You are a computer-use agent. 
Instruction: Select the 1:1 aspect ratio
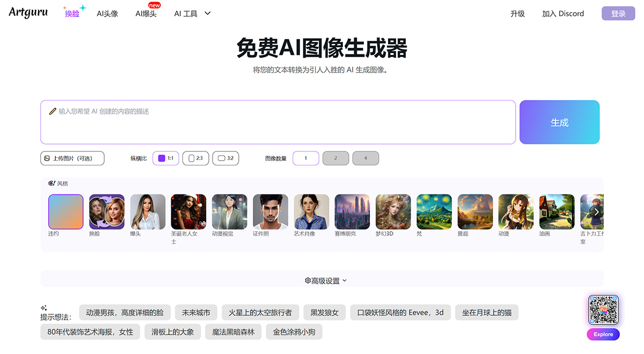pyautogui.click(x=165, y=158)
